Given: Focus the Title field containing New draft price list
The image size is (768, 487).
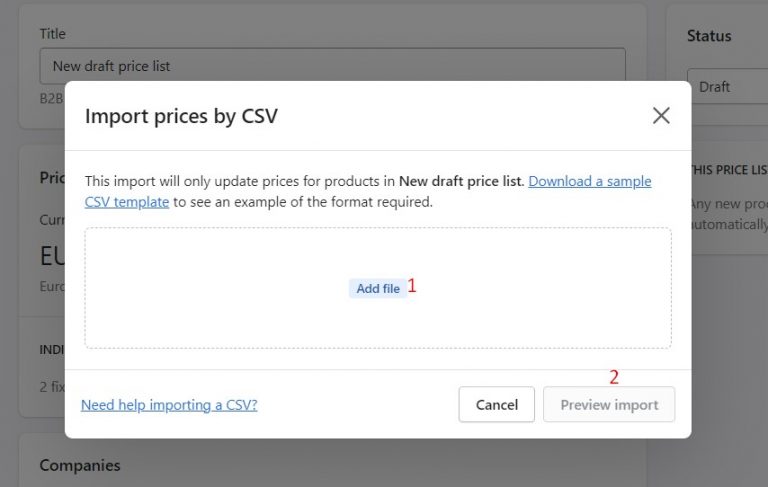Looking at the screenshot, I should [x=332, y=66].
